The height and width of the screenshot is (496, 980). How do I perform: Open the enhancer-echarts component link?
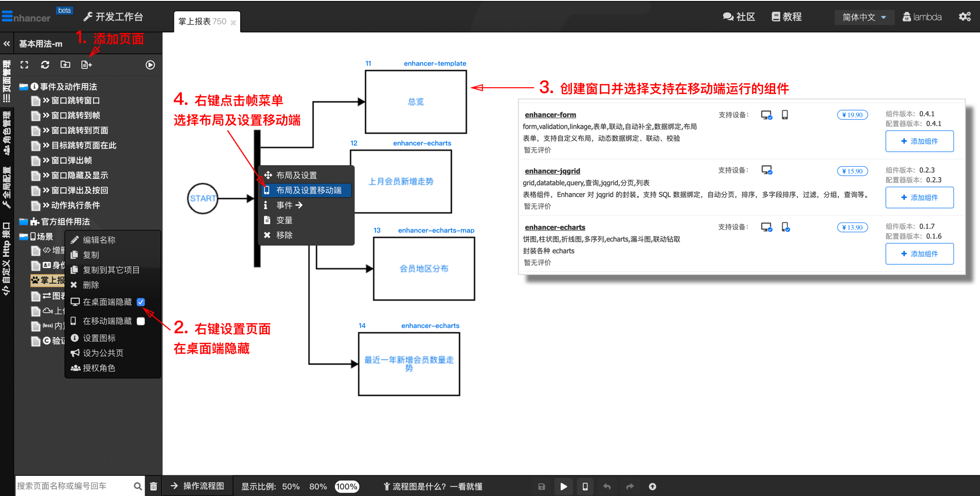[555, 227]
